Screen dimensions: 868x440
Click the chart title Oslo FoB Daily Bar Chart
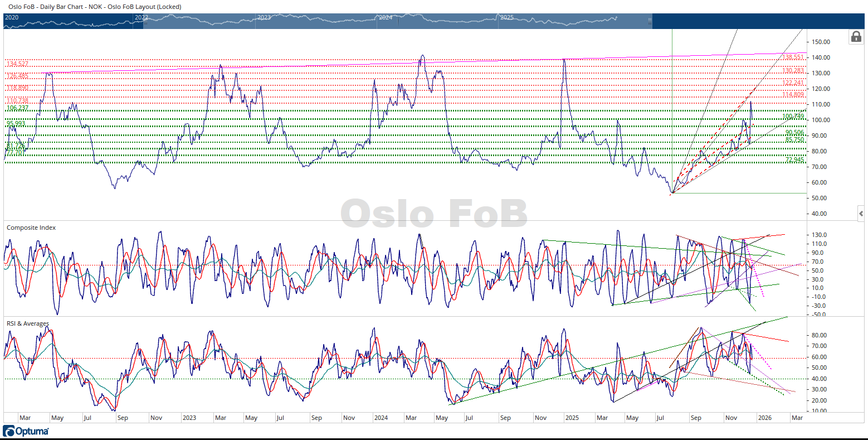click(x=95, y=7)
